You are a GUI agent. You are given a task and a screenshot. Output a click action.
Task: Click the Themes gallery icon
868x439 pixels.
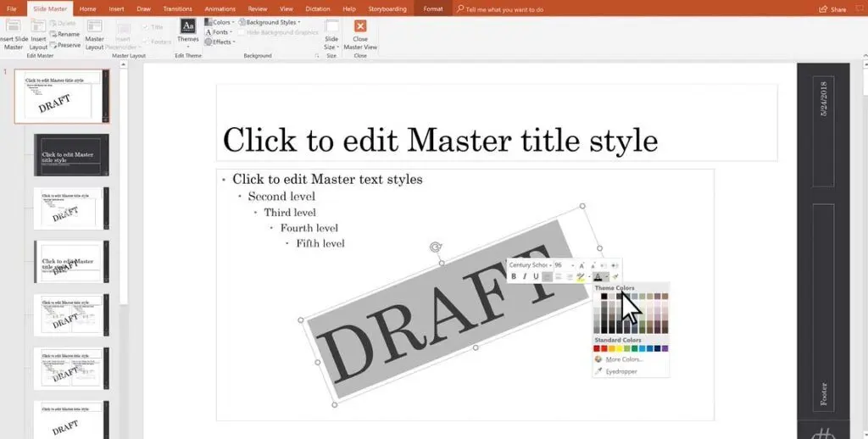(x=187, y=26)
